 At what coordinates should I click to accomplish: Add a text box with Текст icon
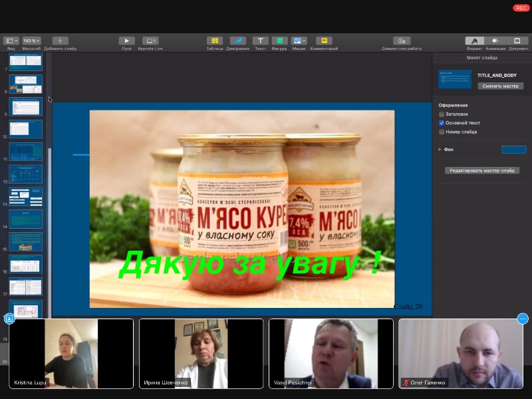coord(261,41)
